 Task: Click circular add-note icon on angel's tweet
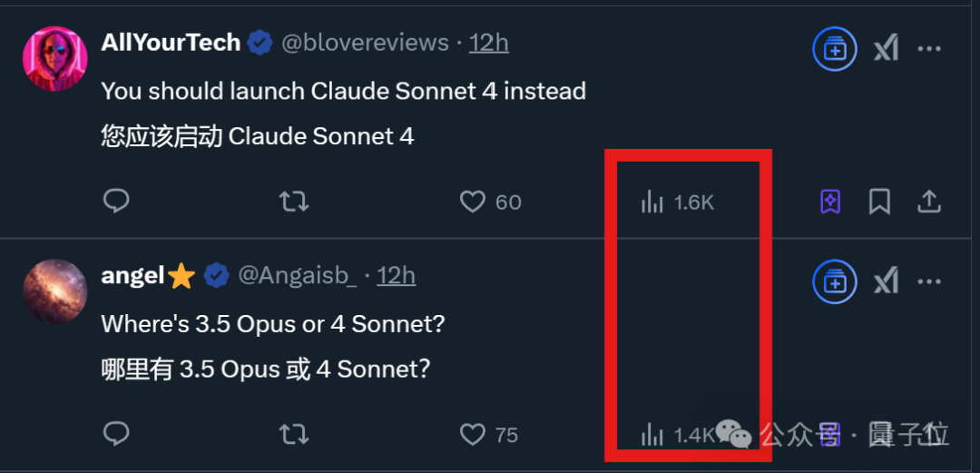pos(834,281)
